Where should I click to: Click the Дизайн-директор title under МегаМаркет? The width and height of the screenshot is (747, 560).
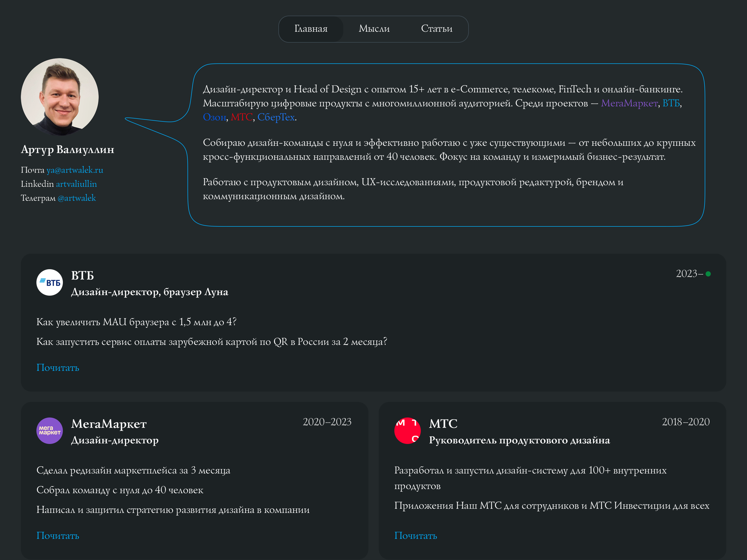pyautogui.click(x=115, y=440)
